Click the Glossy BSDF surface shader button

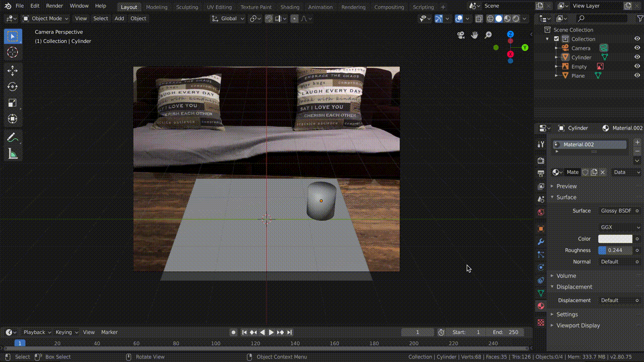tap(616, 211)
